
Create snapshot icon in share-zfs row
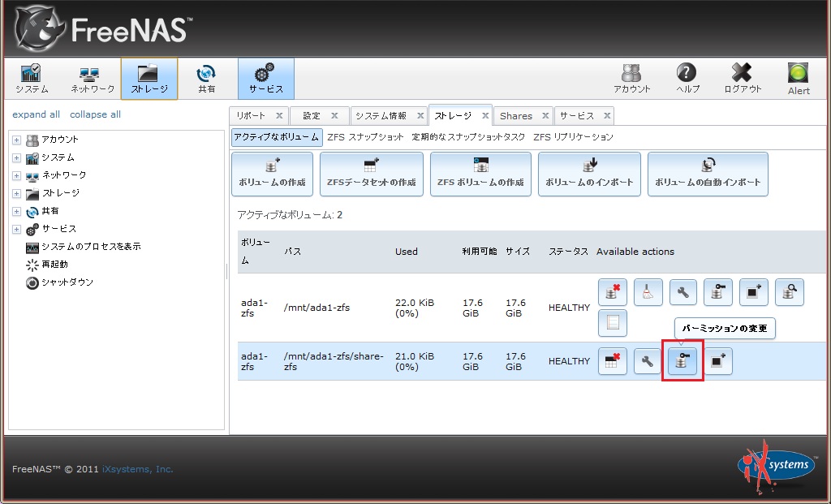[x=718, y=361]
